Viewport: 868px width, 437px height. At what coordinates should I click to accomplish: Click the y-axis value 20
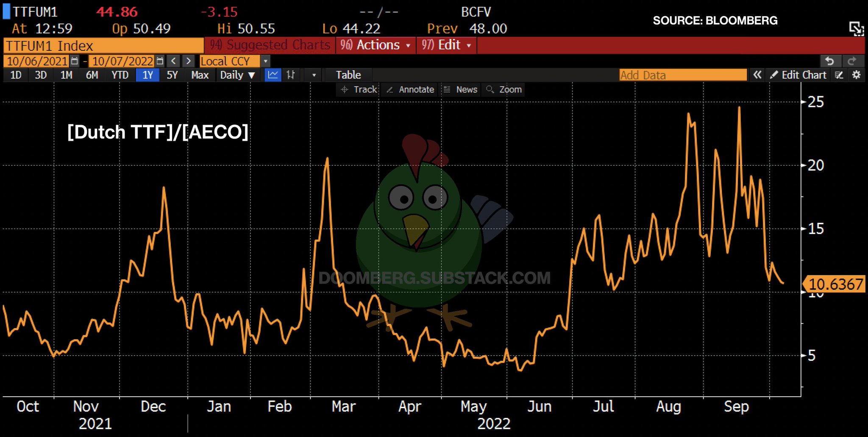tap(816, 165)
